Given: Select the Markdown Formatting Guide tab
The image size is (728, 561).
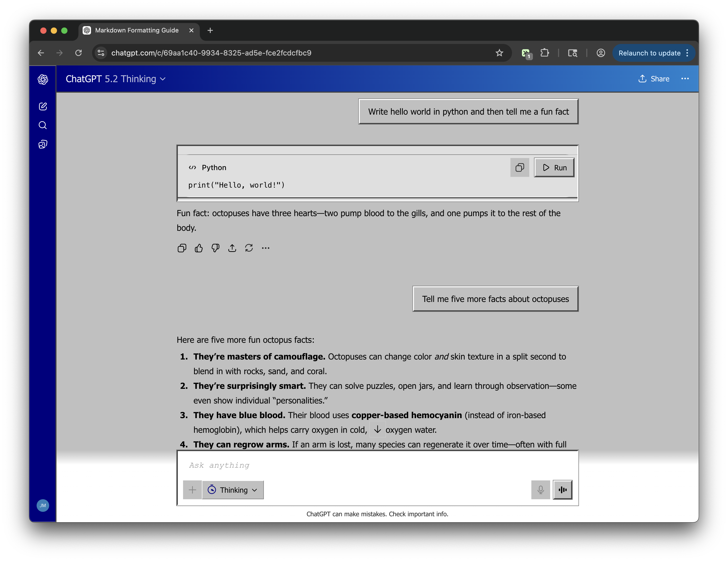Looking at the screenshot, I should [137, 30].
